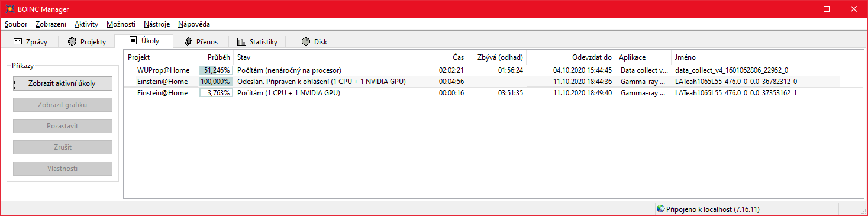
Task: Click the connection globe icon in status bar
Action: (x=661, y=209)
